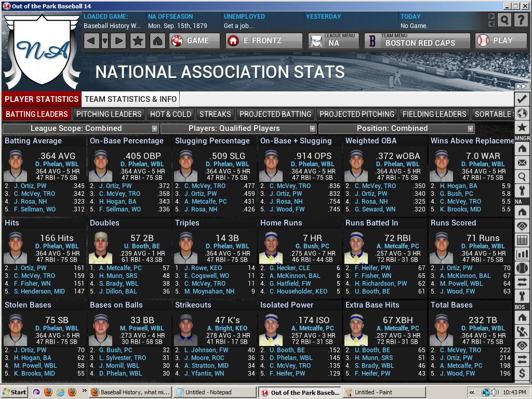Screen dimensions: 532x399
Task: Select the Pitching Leaders tab
Action: tap(109, 114)
